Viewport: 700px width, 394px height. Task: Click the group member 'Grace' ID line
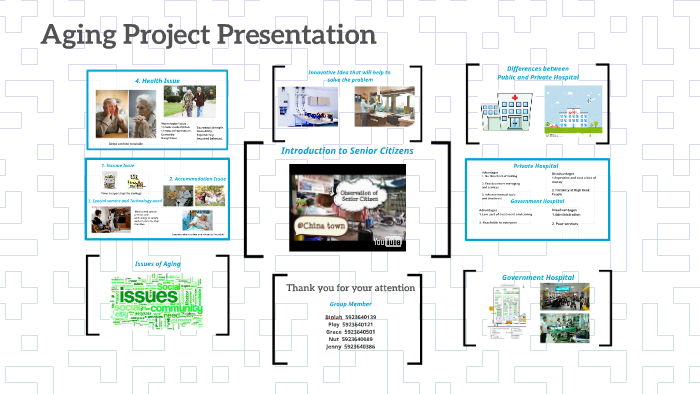[x=350, y=332]
